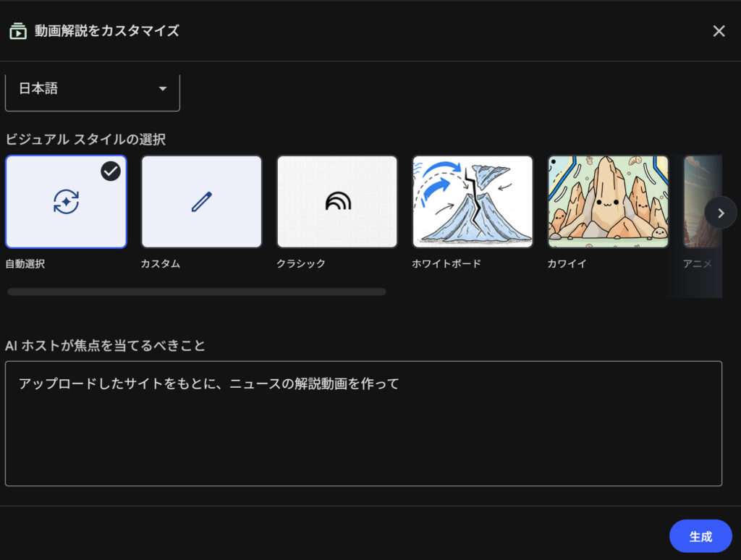Choose the ホワイトボード volcano illustration style
The width and height of the screenshot is (741, 560).
pos(473,201)
